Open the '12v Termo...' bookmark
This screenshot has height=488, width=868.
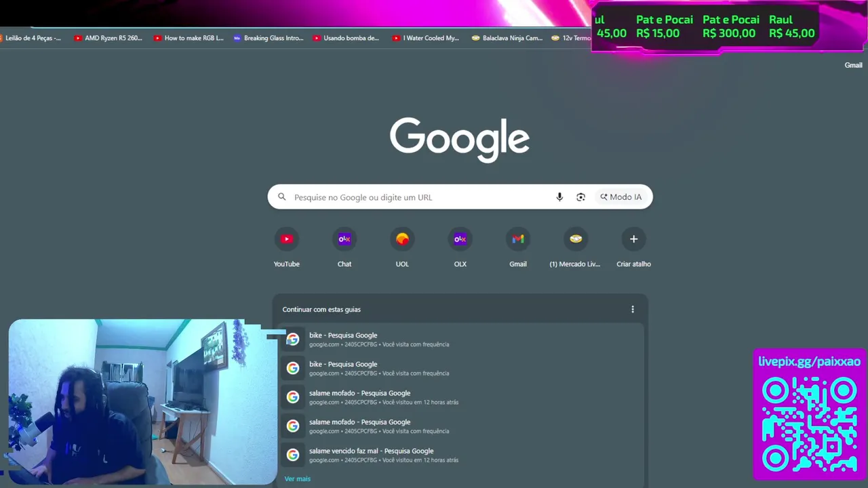[571, 38]
